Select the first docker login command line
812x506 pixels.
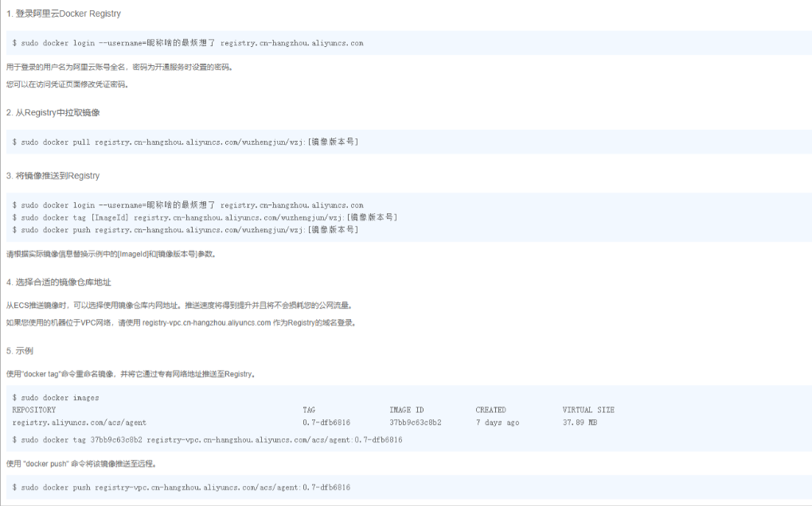188,43
